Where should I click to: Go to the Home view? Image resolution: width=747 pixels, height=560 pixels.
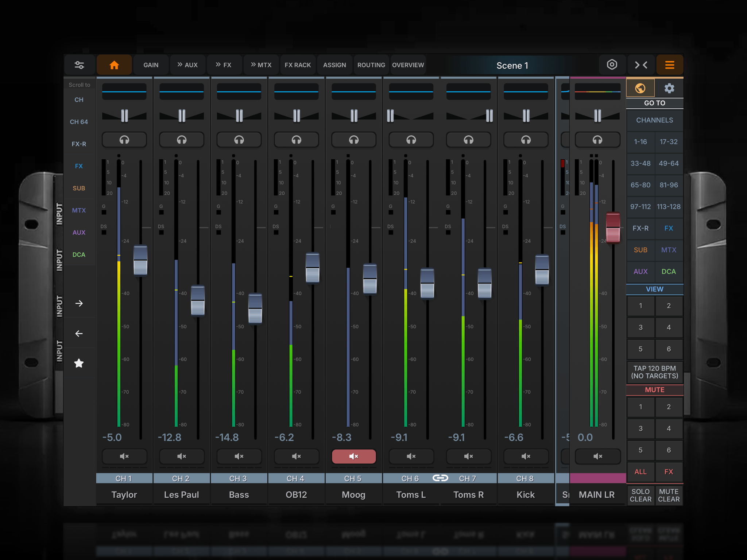click(114, 65)
